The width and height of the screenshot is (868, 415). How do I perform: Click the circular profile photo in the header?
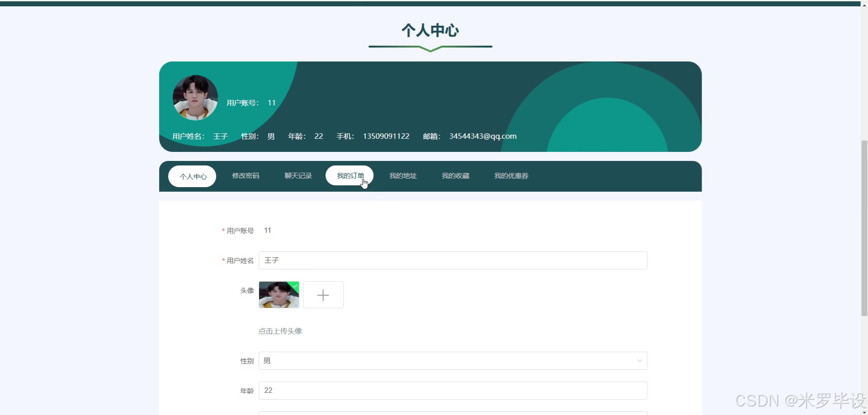pos(195,97)
